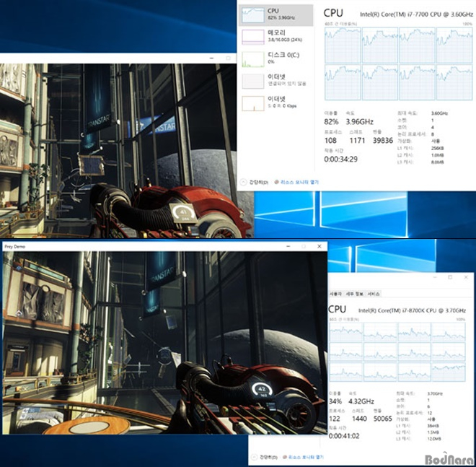The width and height of the screenshot is (476, 467).
Task: Minimize the i7-8700K Task Manager window
Action: coord(435,277)
